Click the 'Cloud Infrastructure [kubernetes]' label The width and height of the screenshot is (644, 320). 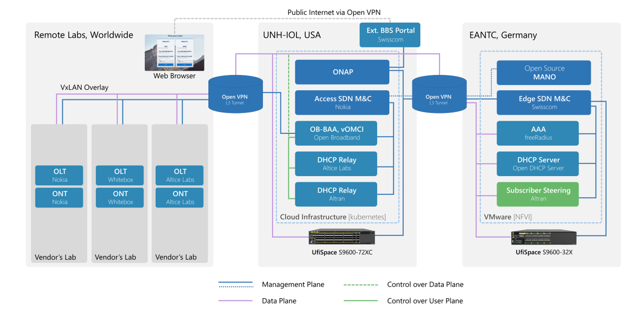click(x=333, y=217)
